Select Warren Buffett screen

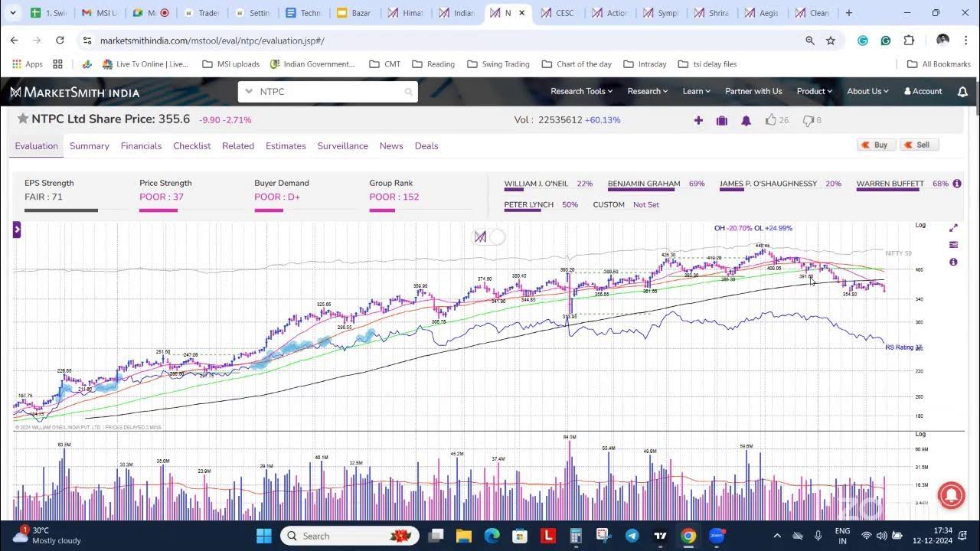(x=890, y=184)
